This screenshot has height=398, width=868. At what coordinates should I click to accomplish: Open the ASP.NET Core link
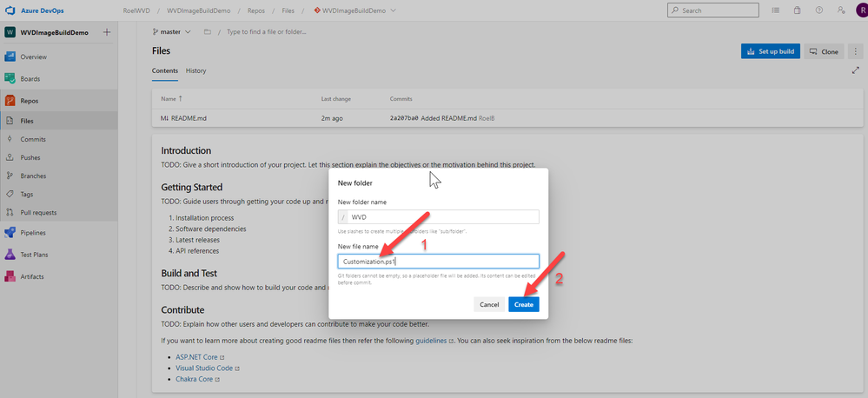(196, 357)
